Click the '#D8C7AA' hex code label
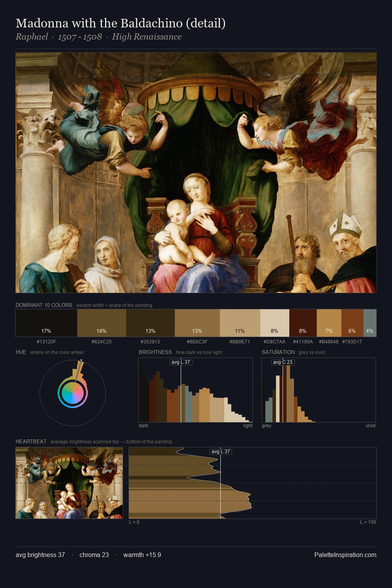This screenshot has width=392, height=588. pyautogui.click(x=275, y=342)
